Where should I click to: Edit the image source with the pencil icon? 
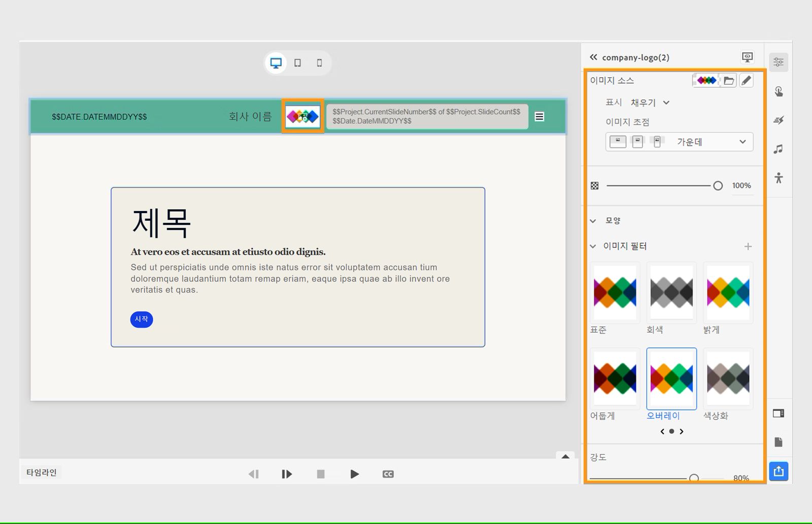click(x=746, y=80)
